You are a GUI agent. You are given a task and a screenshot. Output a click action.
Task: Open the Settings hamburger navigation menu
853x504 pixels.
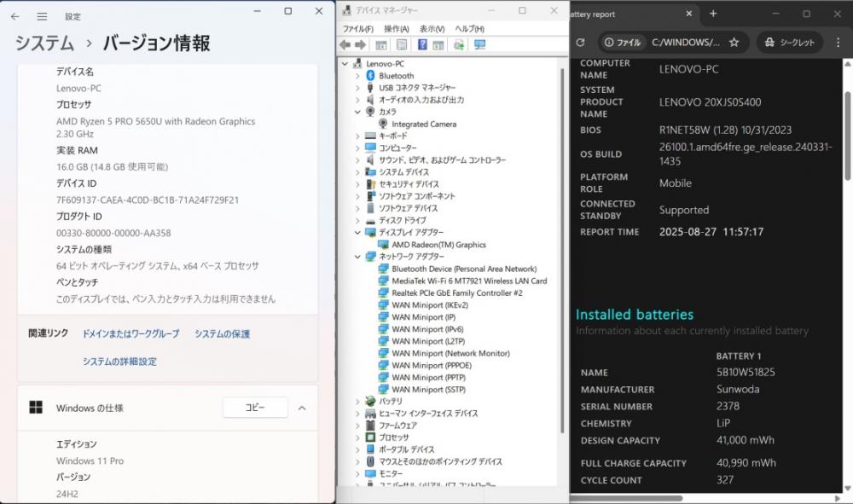click(x=42, y=17)
